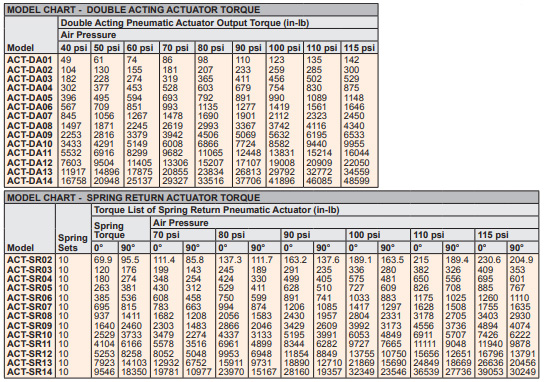544x382 pixels.
Task: Click the Double Acting Pneumatic Actuator Output Torque heading
Action: pos(185,23)
